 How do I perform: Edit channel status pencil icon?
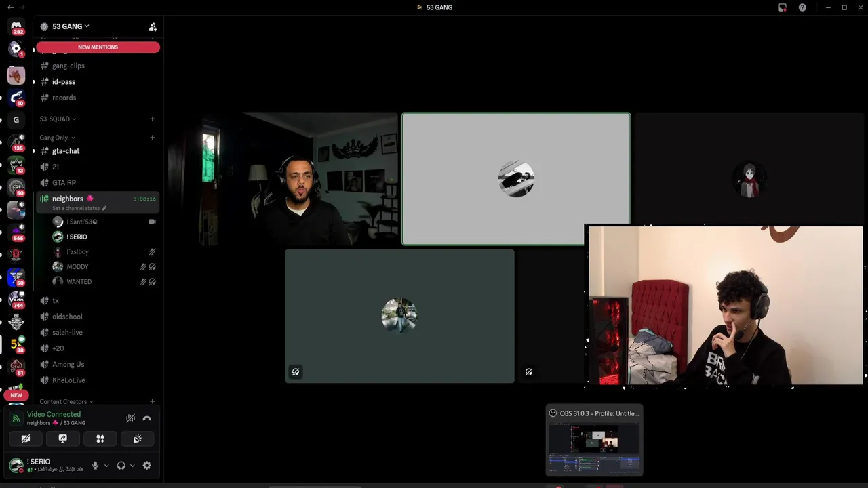point(104,208)
